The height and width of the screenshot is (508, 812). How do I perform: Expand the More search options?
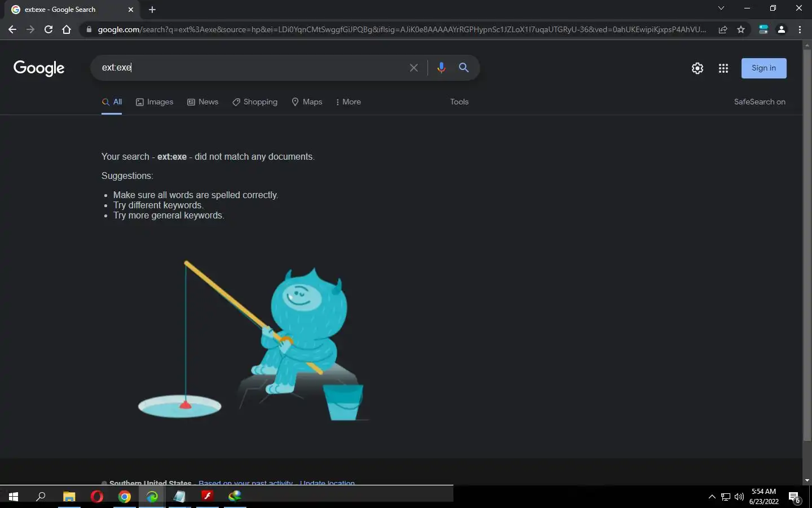(x=348, y=102)
